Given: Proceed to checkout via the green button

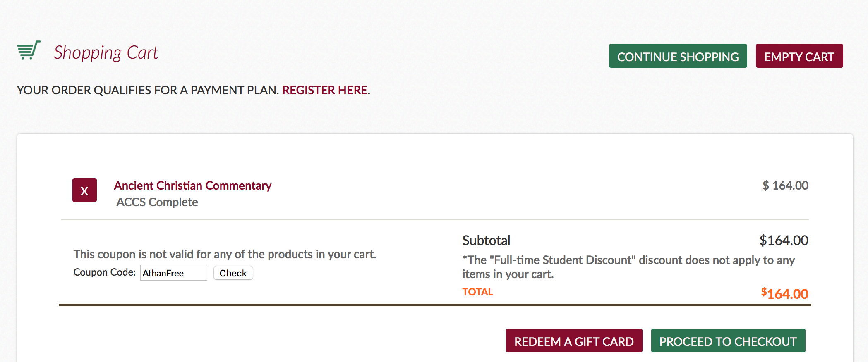Looking at the screenshot, I should (x=728, y=341).
